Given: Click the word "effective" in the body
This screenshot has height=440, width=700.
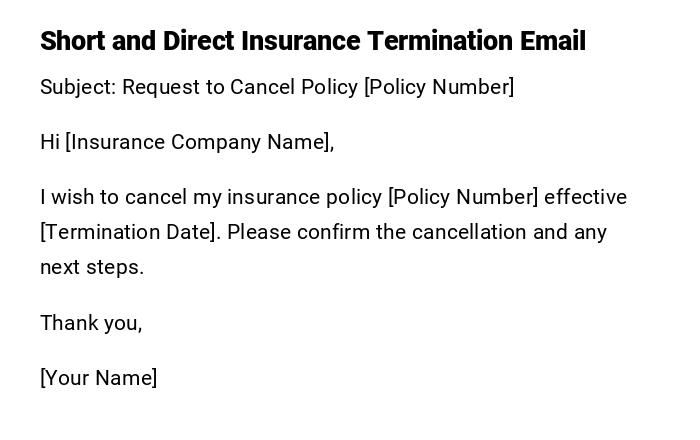Looking at the screenshot, I should point(586,197).
